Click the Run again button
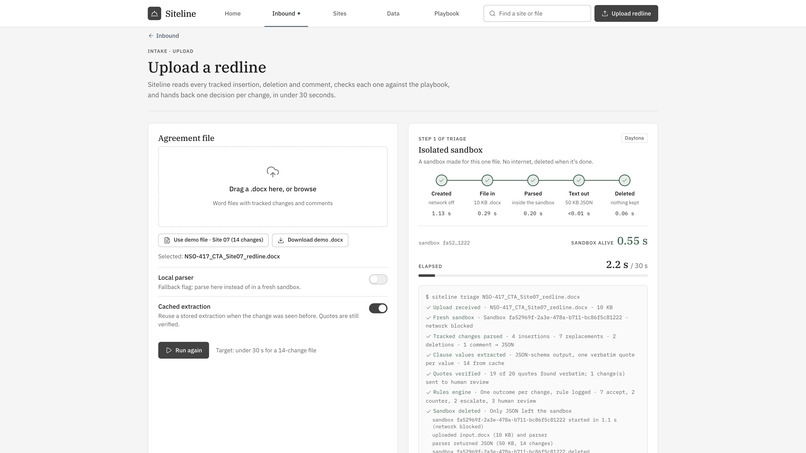The width and height of the screenshot is (806, 453). [184, 350]
